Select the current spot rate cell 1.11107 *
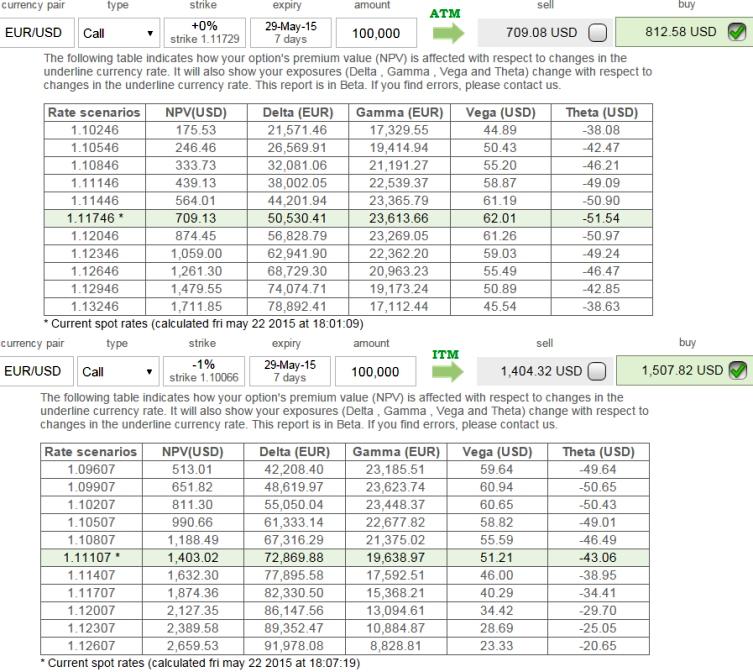The width and height of the screenshot is (753, 672). 91,558
